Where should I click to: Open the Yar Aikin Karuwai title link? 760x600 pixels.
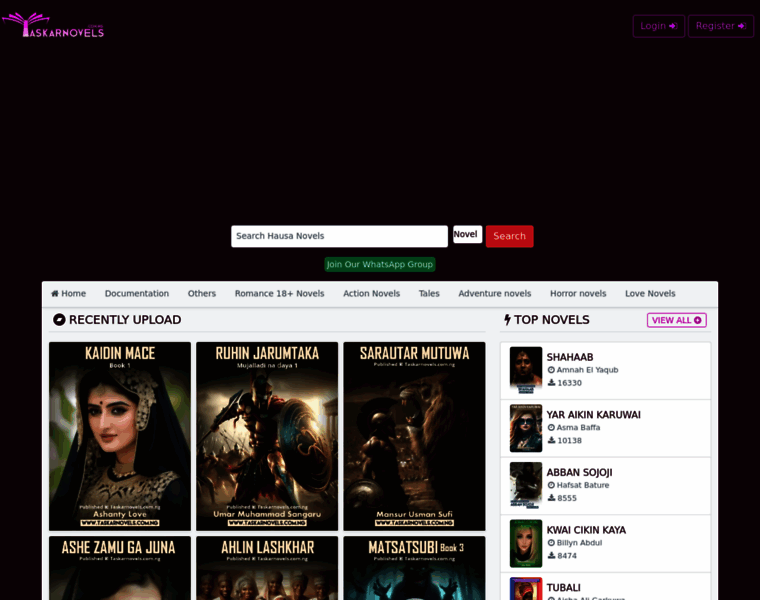[x=593, y=415]
